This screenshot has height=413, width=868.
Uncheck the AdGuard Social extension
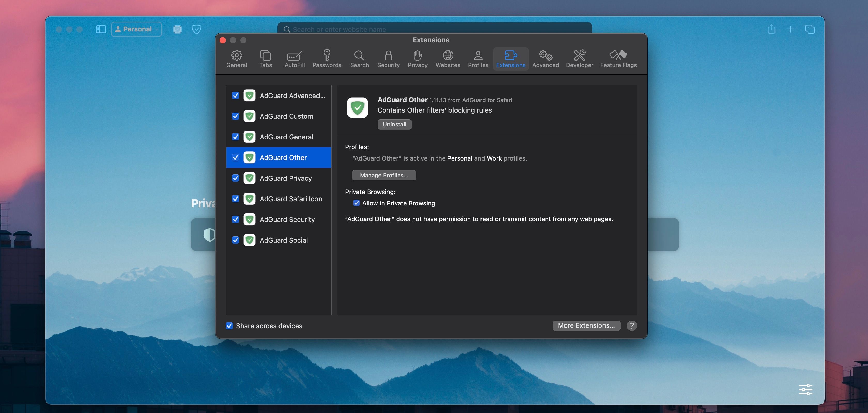[236, 240]
